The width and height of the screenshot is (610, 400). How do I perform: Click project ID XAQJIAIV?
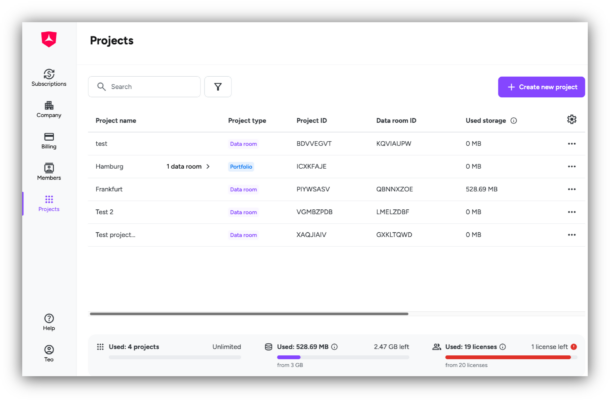[311, 235]
